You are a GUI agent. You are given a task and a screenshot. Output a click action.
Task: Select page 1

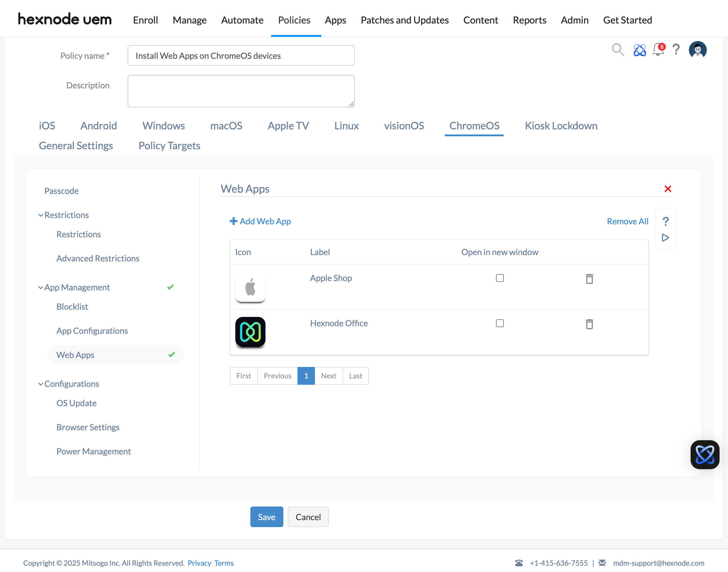point(306,376)
